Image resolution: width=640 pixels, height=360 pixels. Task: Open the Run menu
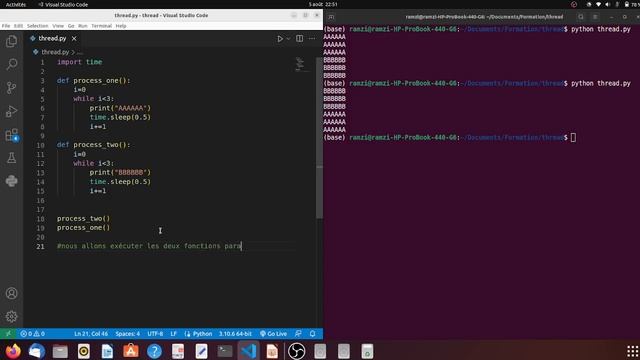coord(83,26)
